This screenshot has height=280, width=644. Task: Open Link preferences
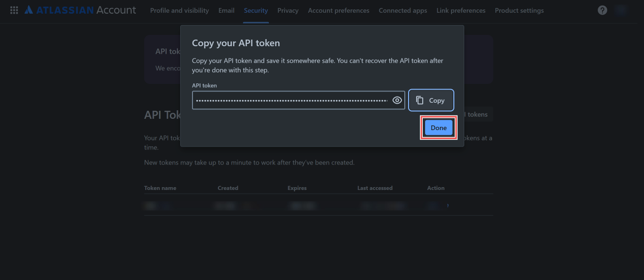tap(460, 10)
